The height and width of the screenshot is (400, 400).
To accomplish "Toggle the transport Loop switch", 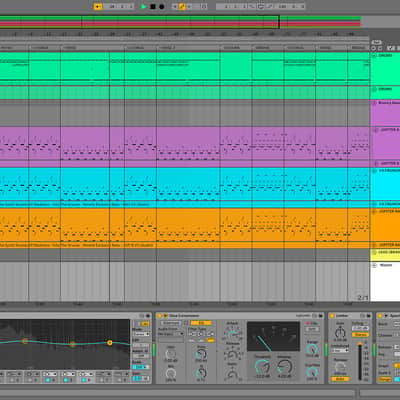I will pyautogui.click(x=261, y=6).
